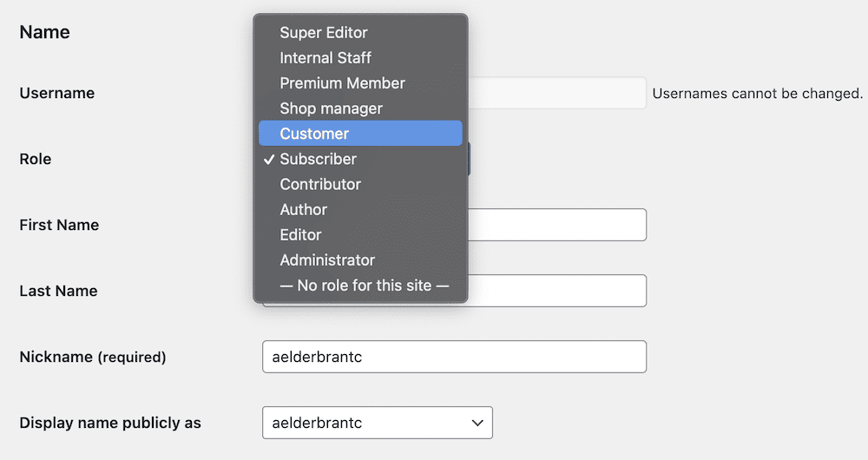Viewport: 868px width, 460px height.
Task: Choose the checked Subscriber role
Action: (x=360, y=159)
